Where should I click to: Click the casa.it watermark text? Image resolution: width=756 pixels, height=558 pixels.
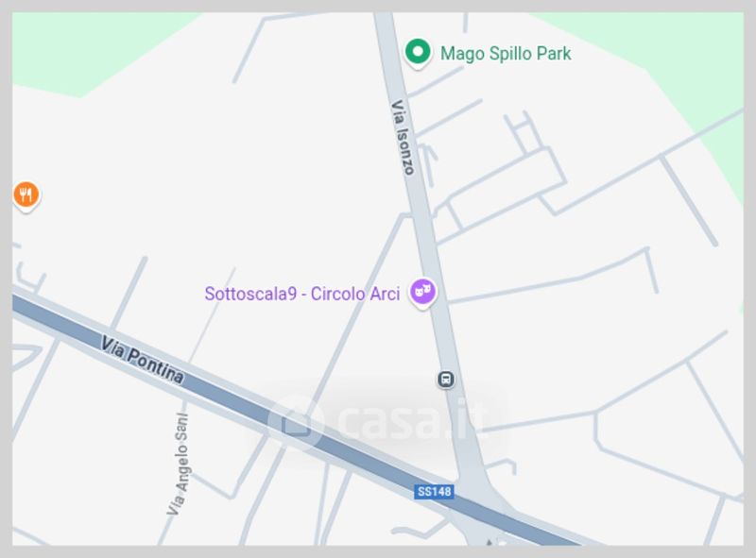(410, 422)
